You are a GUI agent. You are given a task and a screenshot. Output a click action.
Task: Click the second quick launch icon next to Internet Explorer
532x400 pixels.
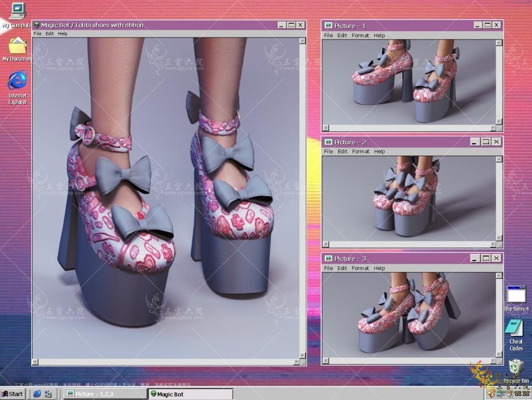(48, 394)
